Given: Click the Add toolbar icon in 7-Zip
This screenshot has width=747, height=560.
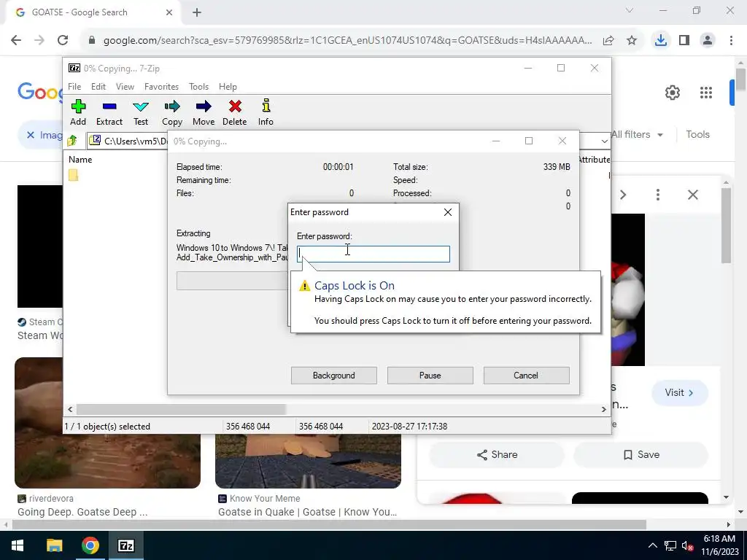Looking at the screenshot, I should click(x=78, y=112).
